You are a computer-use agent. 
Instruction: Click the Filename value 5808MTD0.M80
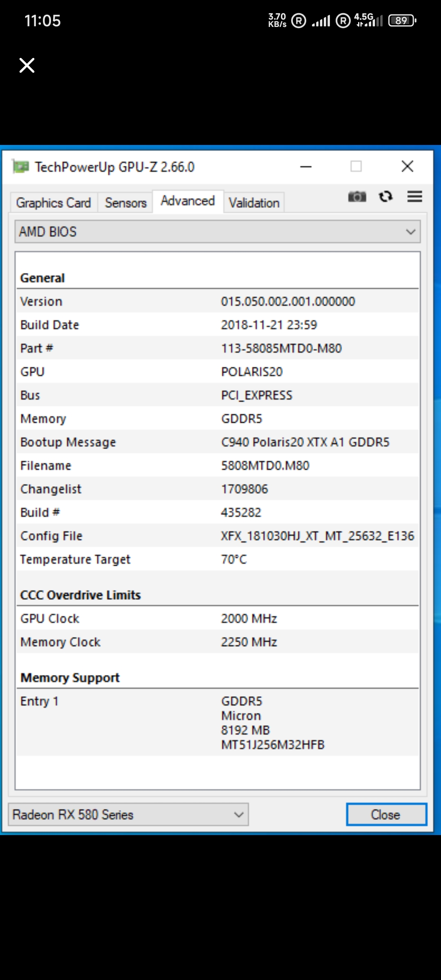click(265, 466)
